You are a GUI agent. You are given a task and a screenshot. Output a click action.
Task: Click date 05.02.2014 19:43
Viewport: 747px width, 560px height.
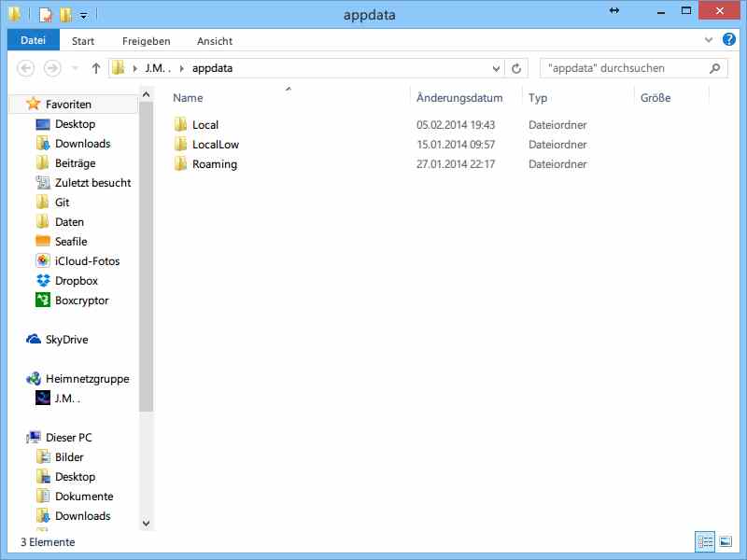point(456,125)
